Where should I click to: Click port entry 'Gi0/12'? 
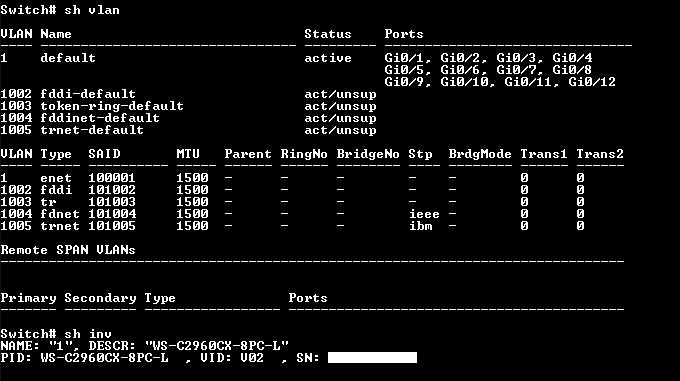tap(592, 82)
